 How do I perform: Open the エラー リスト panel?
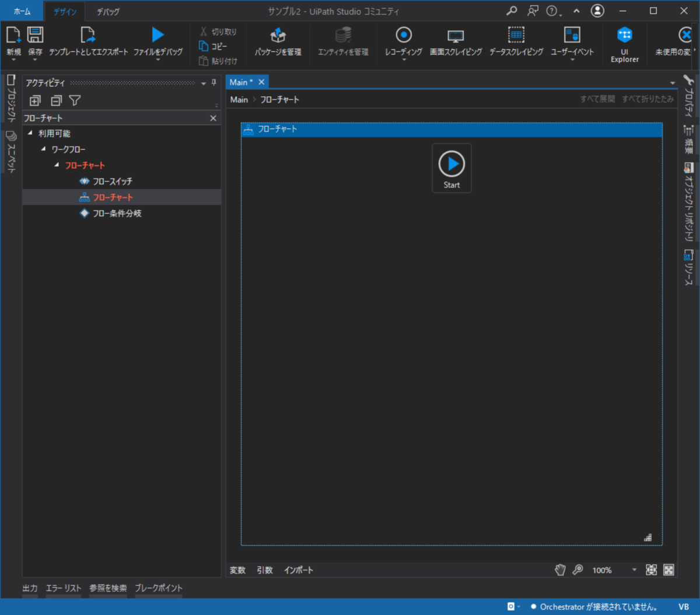[x=64, y=588]
